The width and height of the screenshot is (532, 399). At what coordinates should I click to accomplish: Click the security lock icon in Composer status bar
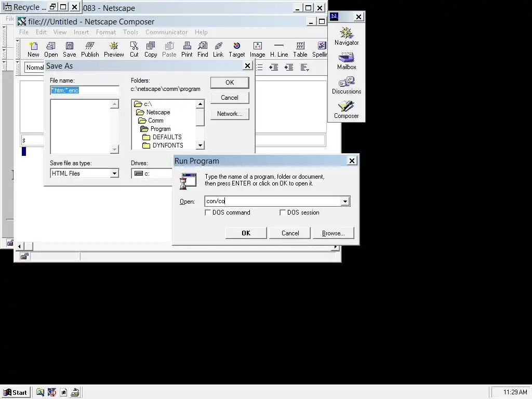click(x=24, y=256)
